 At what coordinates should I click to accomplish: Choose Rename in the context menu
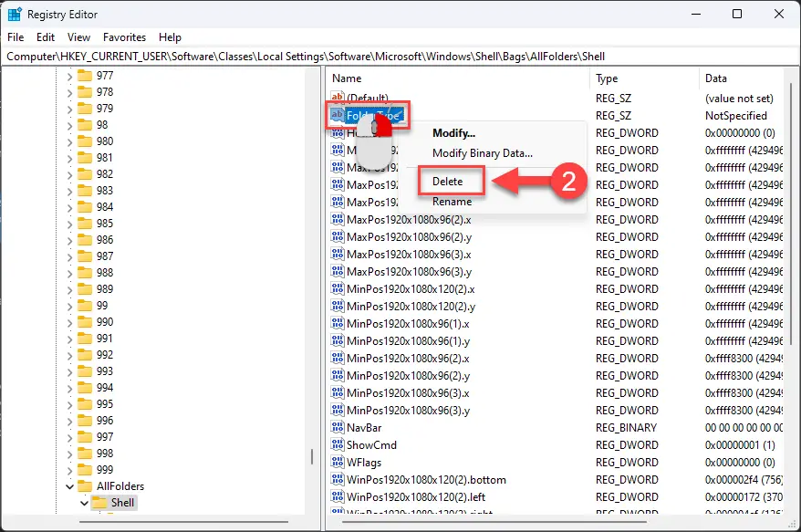[453, 202]
